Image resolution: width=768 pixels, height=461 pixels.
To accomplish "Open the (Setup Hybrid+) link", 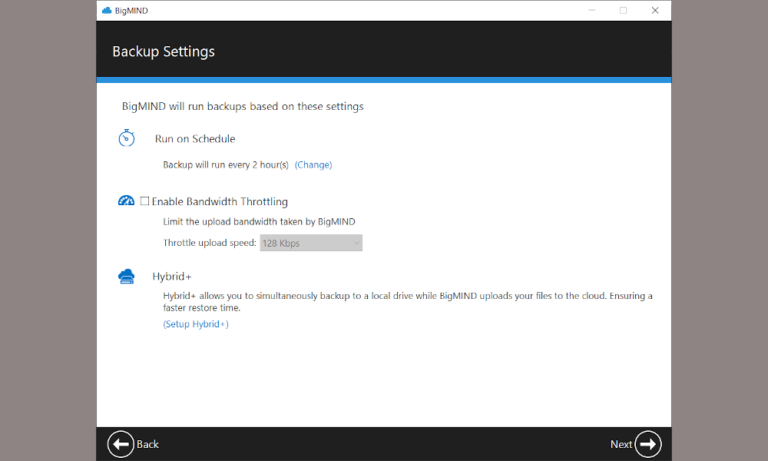I will coord(195,324).
